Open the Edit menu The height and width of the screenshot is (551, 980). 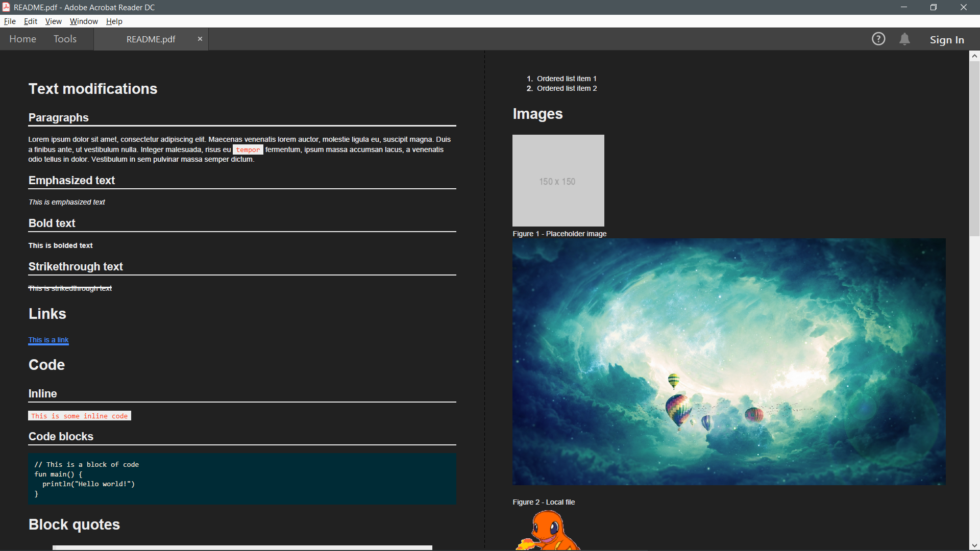[x=31, y=21]
